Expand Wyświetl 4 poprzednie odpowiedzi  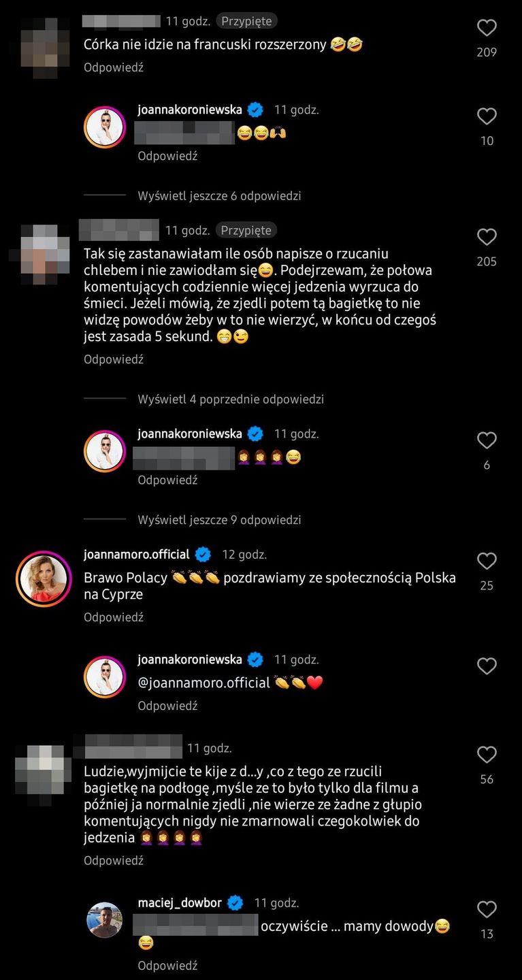click(231, 399)
